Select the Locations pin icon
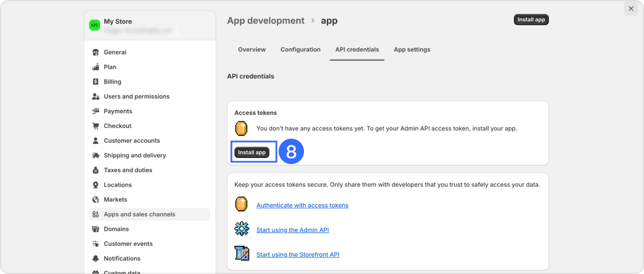 (96, 185)
